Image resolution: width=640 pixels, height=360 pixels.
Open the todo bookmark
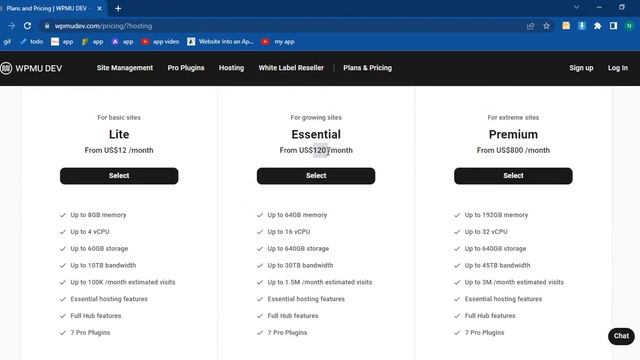click(x=32, y=42)
